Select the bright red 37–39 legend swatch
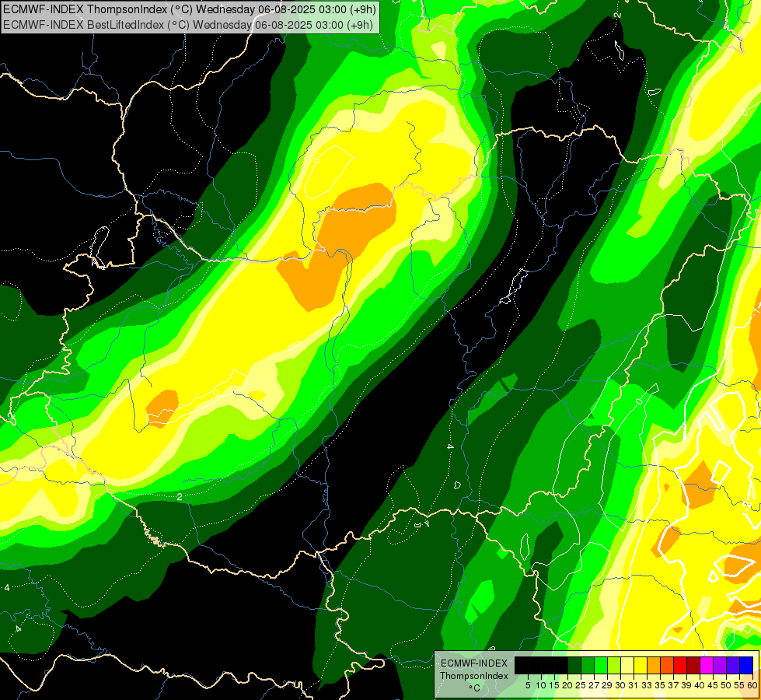This screenshot has width=761, height=700. coord(680,665)
